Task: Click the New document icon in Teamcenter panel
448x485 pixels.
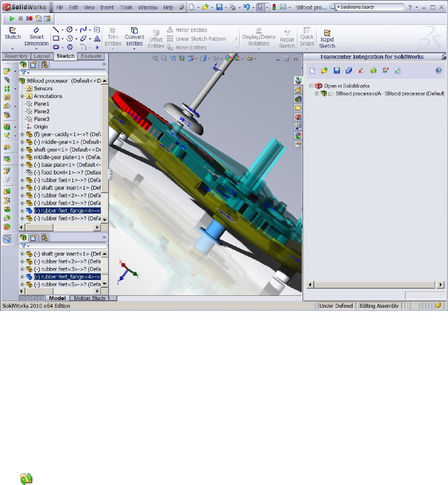Action: 312,71
